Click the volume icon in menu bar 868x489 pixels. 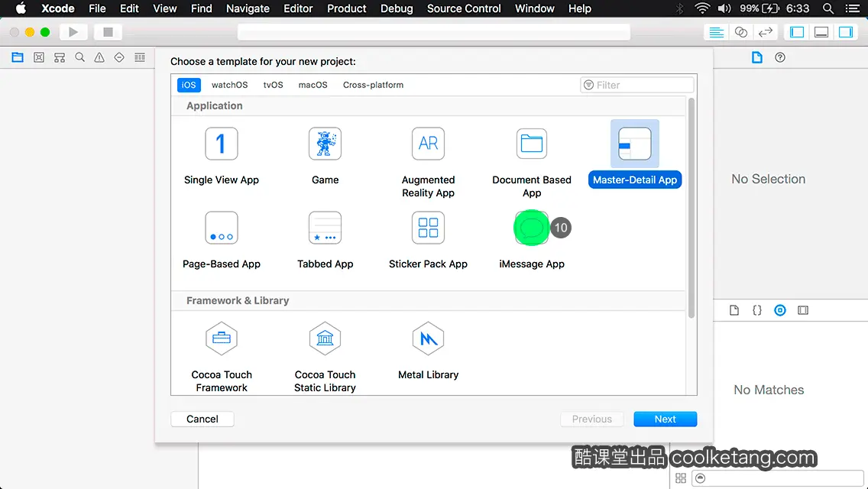pyautogui.click(x=724, y=8)
